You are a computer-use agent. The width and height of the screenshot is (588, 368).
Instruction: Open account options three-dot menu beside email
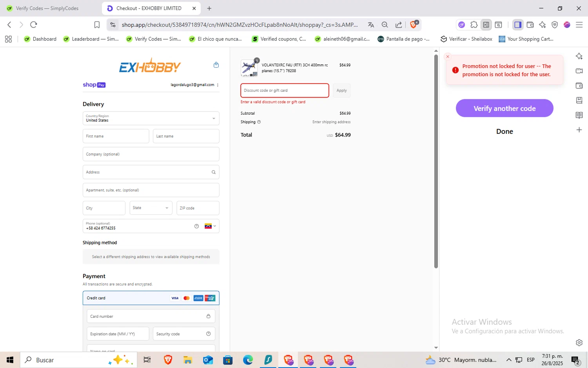coord(218,85)
